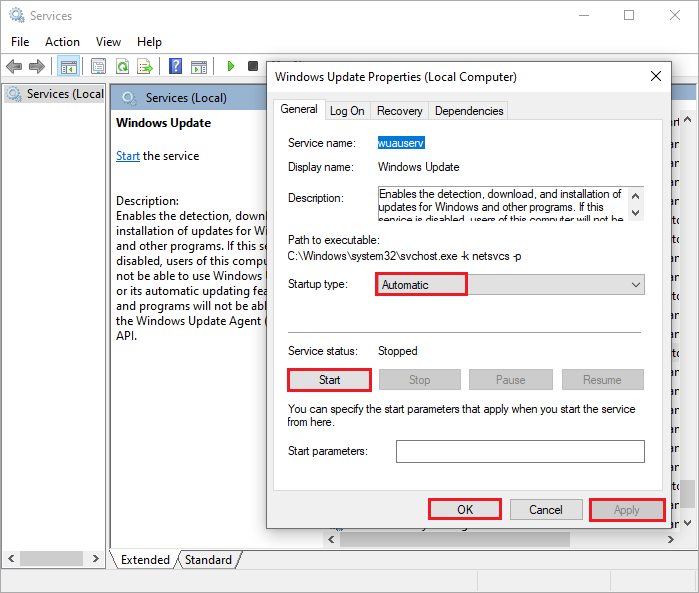Viewport: 699px width, 593px height.
Task: Open the Help toolbar icon
Action: pos(176,66)
